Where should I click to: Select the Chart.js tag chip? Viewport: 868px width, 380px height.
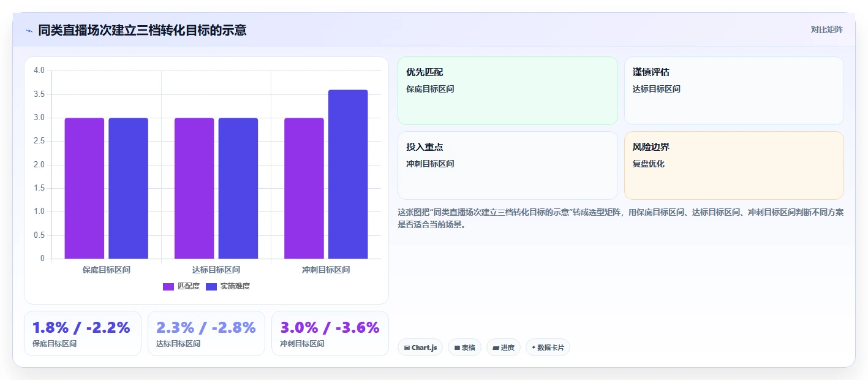click(420, 348)
